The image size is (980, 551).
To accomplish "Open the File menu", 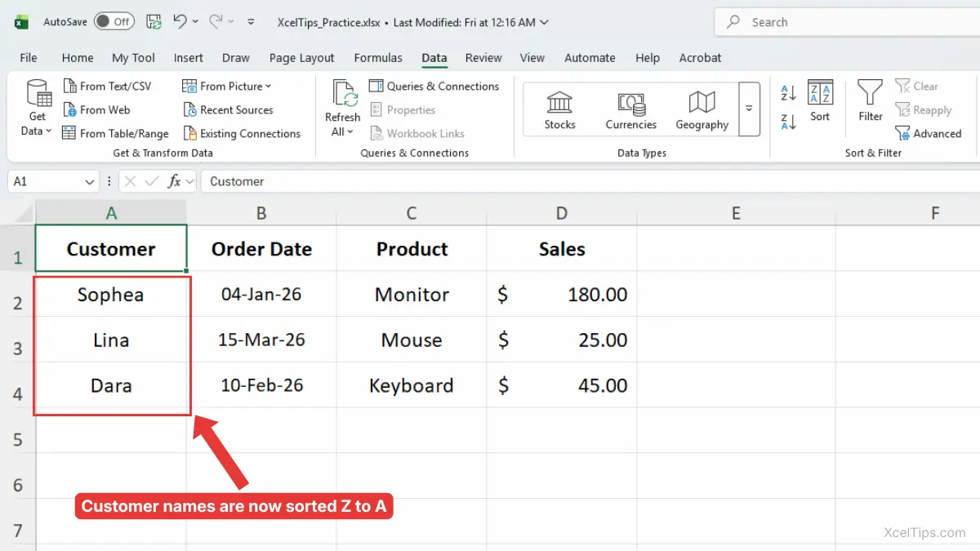I will click(29, 58).
